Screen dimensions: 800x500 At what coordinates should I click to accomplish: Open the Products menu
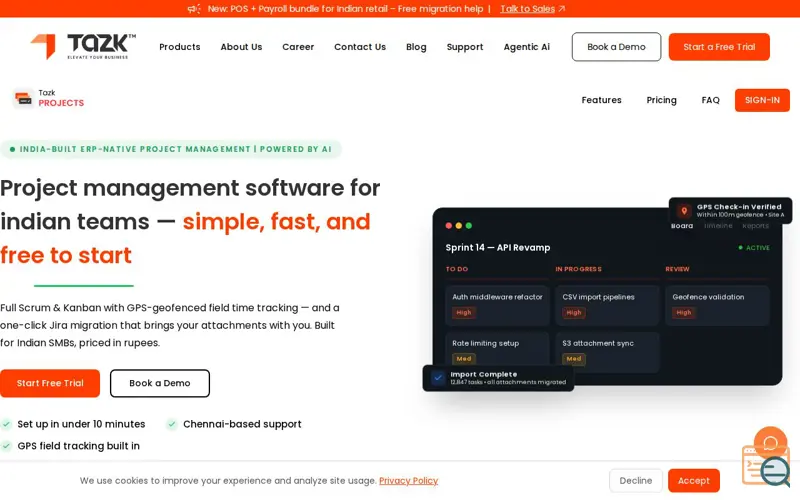(x=180, y=47)
